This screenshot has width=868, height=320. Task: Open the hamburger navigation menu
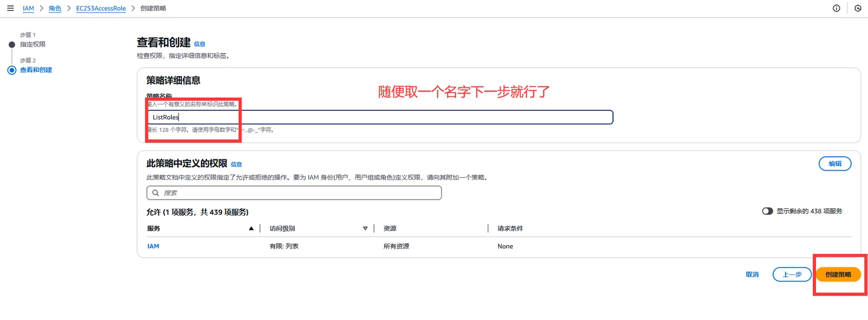coord(10,8)
